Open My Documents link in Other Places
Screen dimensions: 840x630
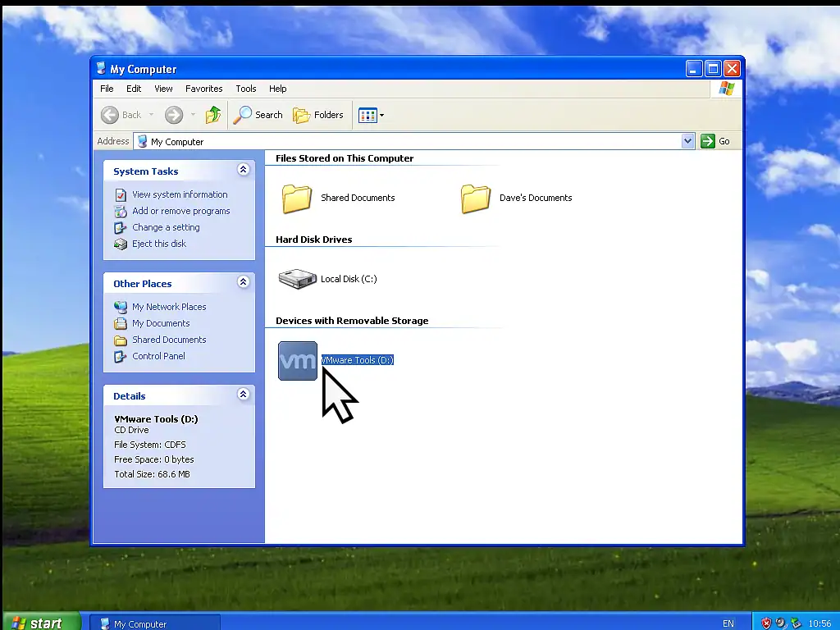click(161, 323)
